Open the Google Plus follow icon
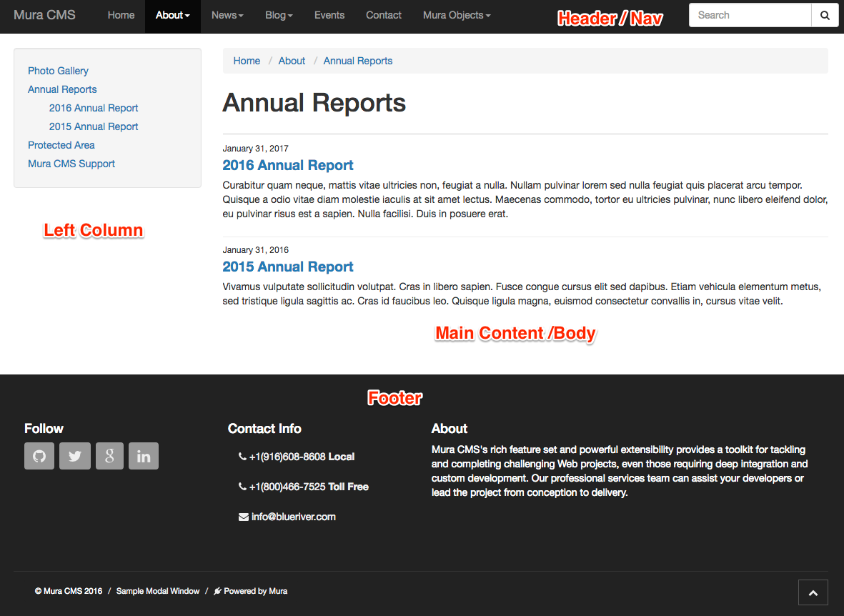This screenshot has width=844, height=616. pos(110,456)
